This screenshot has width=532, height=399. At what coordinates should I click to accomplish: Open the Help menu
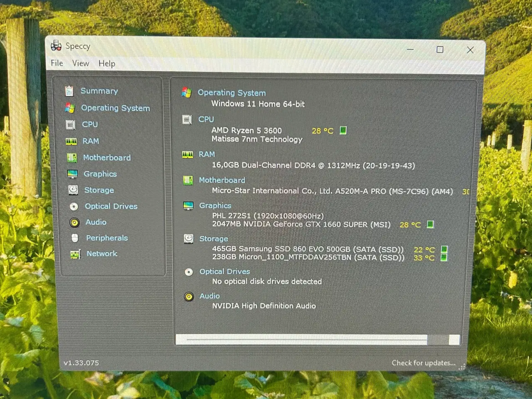pyautogui.click(x=107, y=64)
